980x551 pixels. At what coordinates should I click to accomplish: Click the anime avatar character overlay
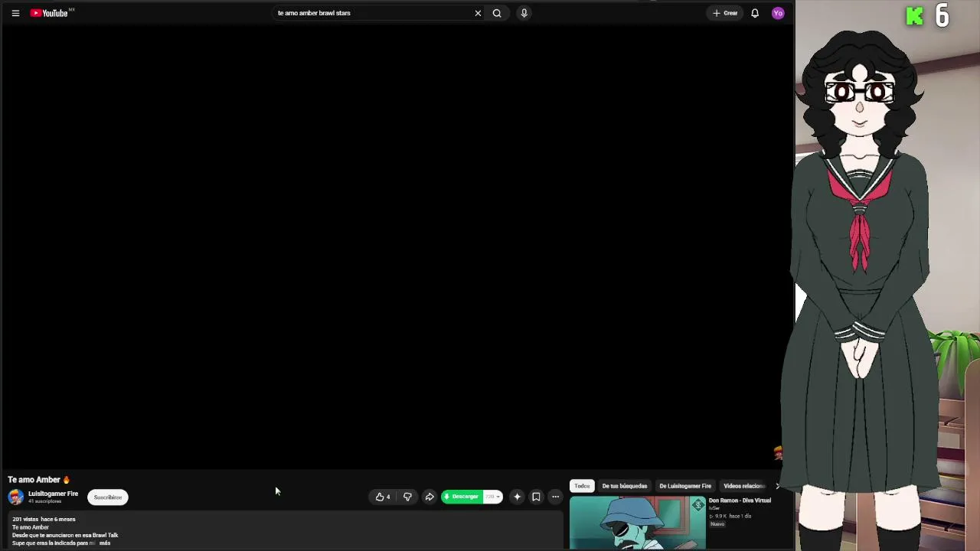861,291
